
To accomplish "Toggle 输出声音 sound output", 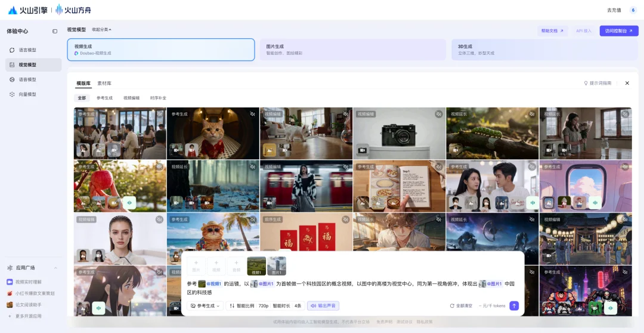I will [323, 306].
